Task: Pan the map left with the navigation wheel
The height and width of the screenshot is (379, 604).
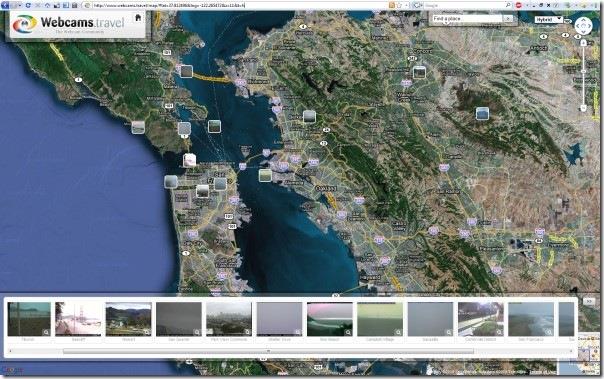Action: click(x=578, y=26)
